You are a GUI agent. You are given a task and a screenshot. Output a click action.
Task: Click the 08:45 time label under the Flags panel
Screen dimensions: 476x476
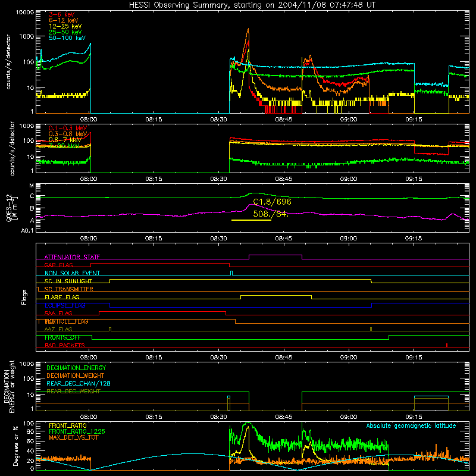pyautogui.click(x=284, y=358)
